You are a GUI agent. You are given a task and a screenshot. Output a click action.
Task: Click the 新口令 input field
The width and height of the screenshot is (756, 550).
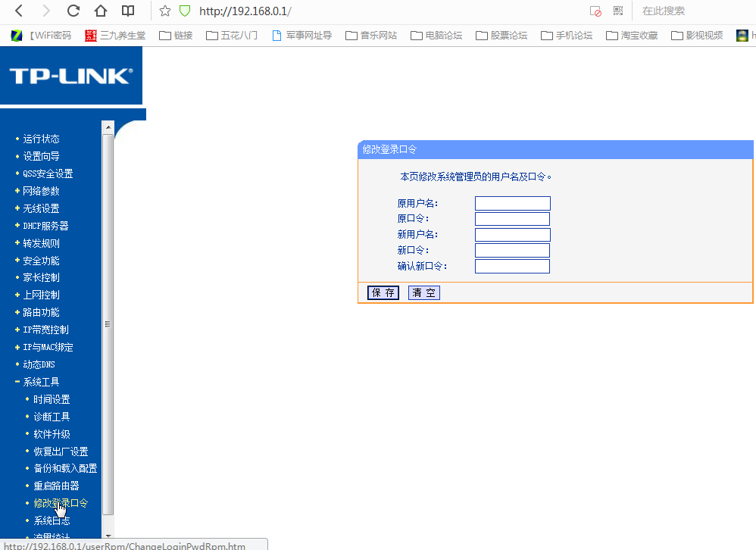pos(512,250)
